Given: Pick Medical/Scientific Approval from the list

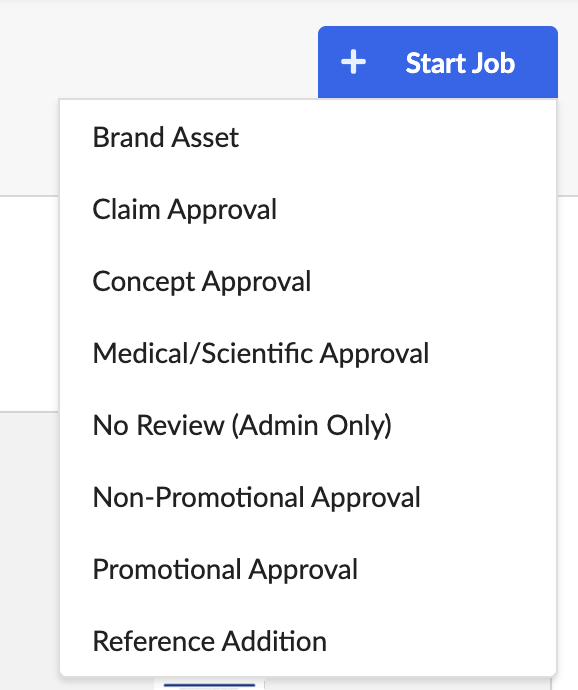Looking at the screenshot, I should [308, 353].
